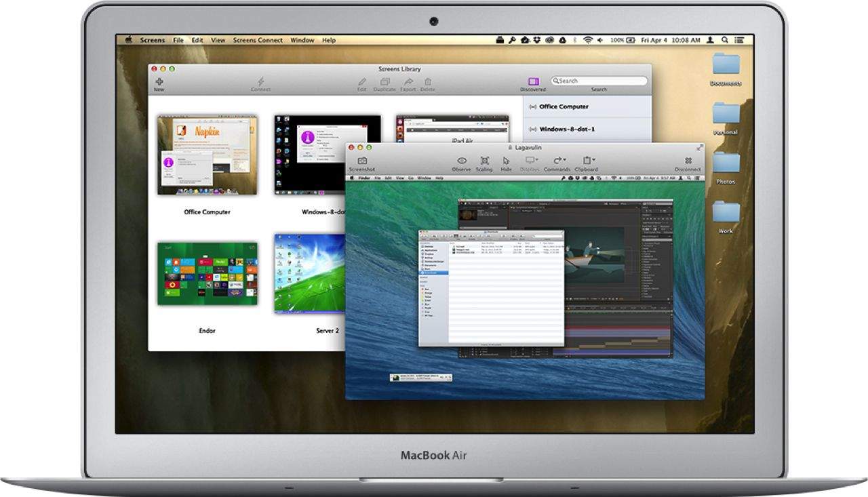Open the File menu in the top menu bar
This screenshot has width=868, height=497.
coord(178,40)
